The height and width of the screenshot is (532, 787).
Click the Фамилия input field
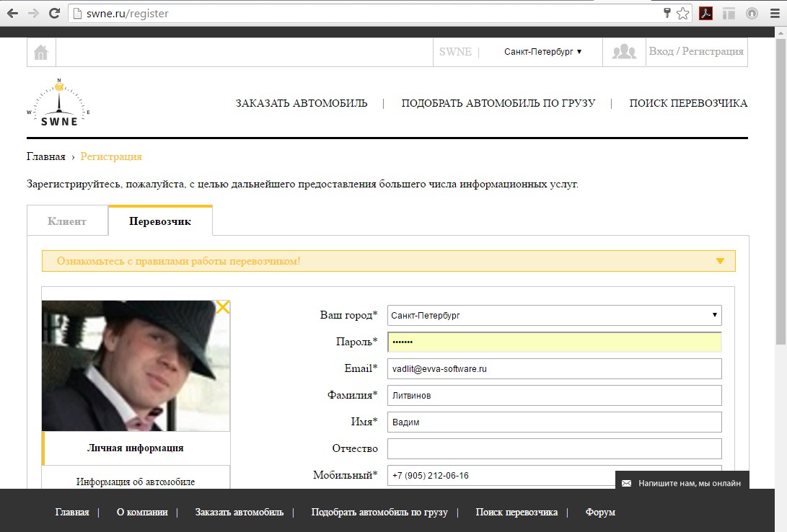tap(555, 395)
